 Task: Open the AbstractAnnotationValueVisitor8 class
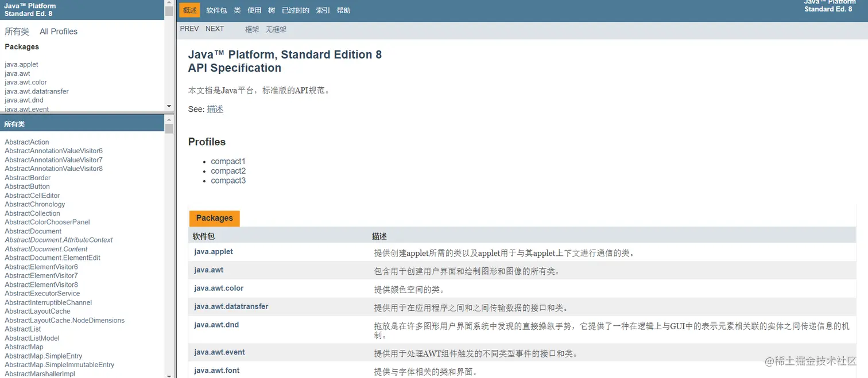pos(53,169)
